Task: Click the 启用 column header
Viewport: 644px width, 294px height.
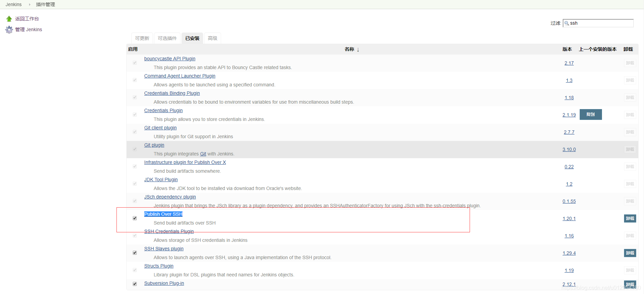Action: pyautogui.click(x=133, y=49)
